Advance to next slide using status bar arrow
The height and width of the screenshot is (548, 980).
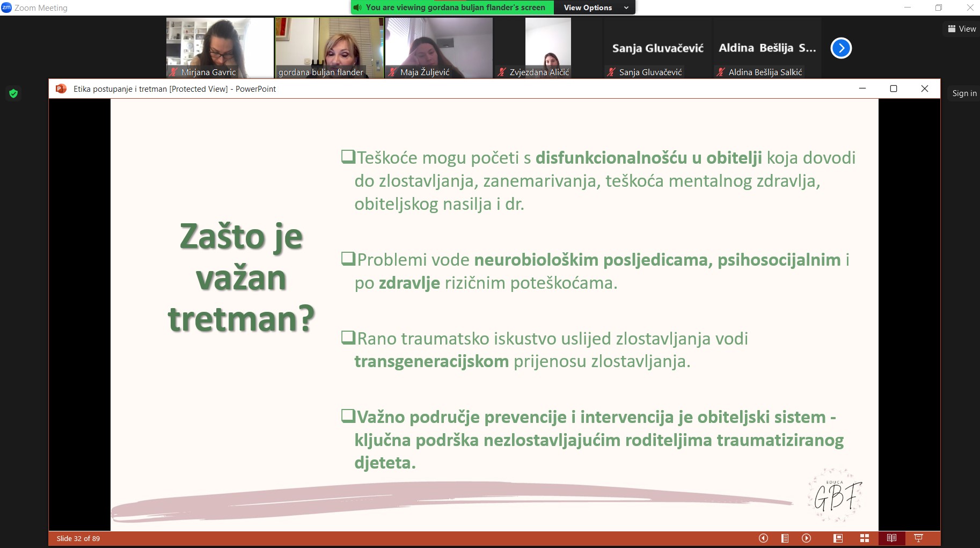806,538
